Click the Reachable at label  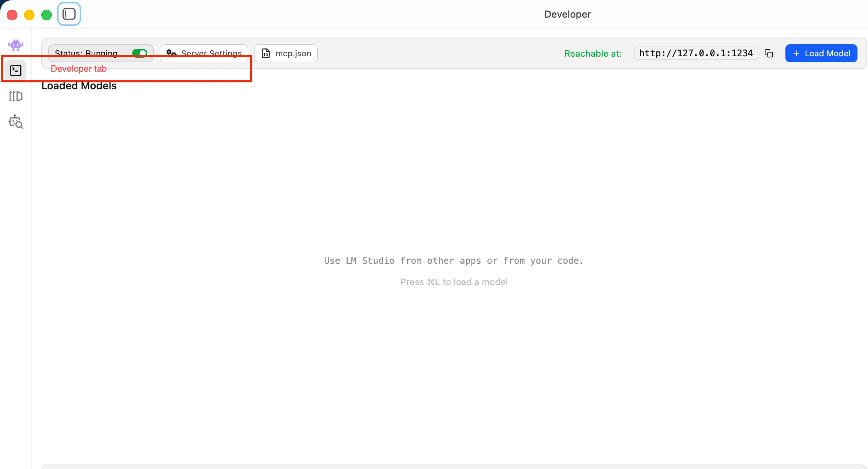[593, 54]
